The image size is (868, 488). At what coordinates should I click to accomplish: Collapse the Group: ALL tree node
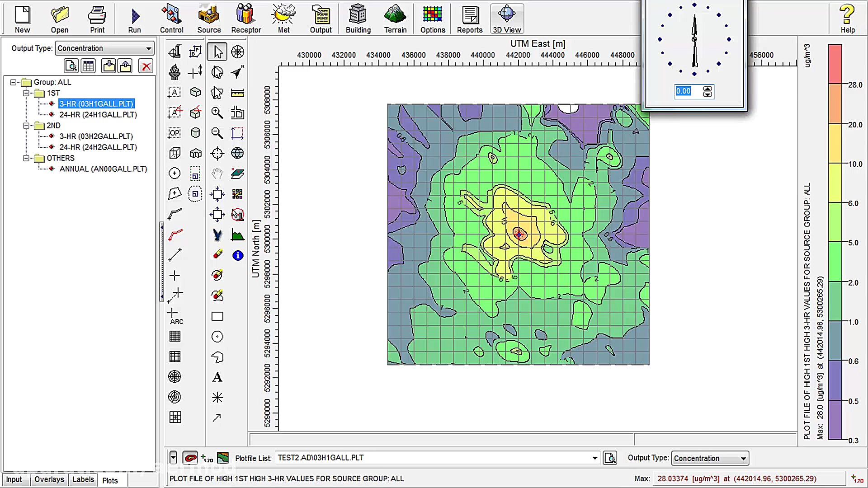13,82
